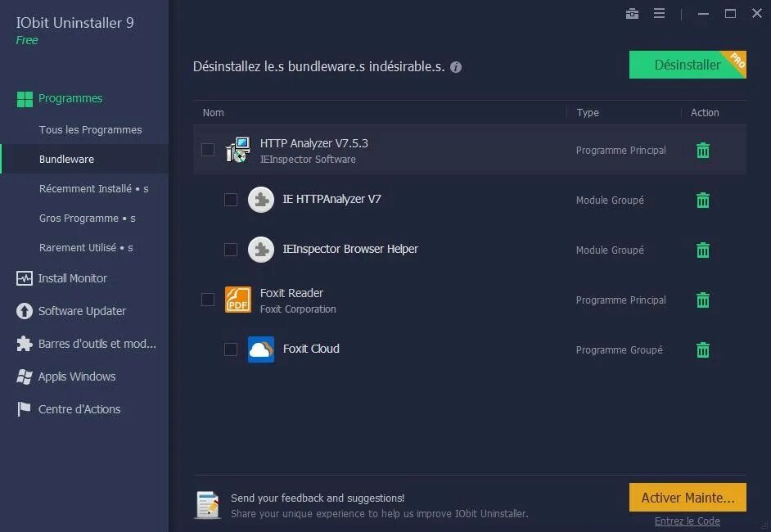
Task: Tick the Foxit Cloud checkbox
Action: pyautogui.click(x=231, y=349)
